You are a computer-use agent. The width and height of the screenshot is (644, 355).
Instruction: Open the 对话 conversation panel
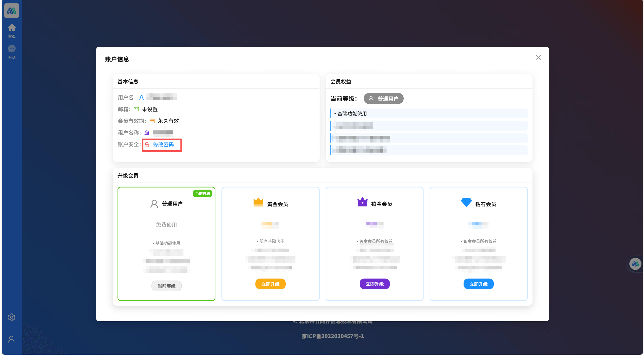[x=12, y=52]
